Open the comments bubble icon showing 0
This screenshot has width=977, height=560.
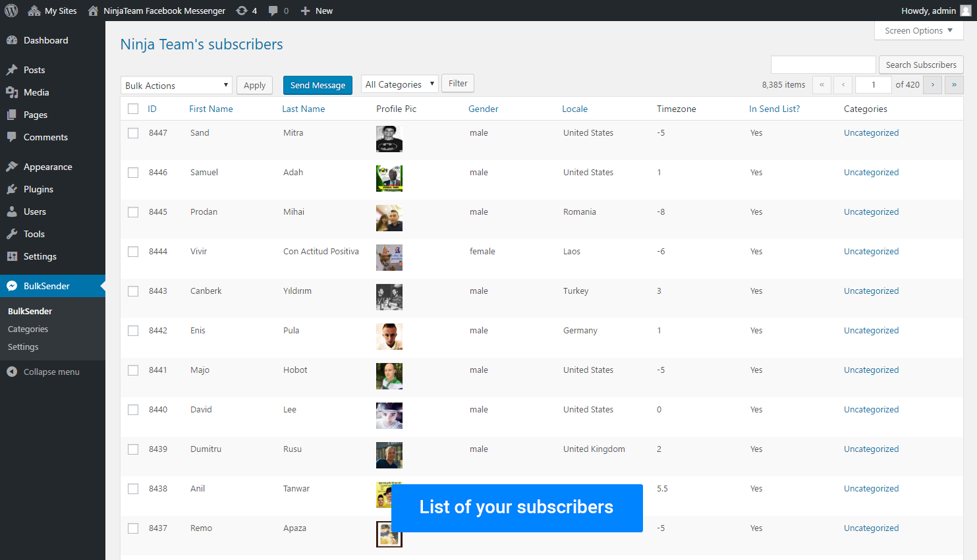(x=273, y=11)
